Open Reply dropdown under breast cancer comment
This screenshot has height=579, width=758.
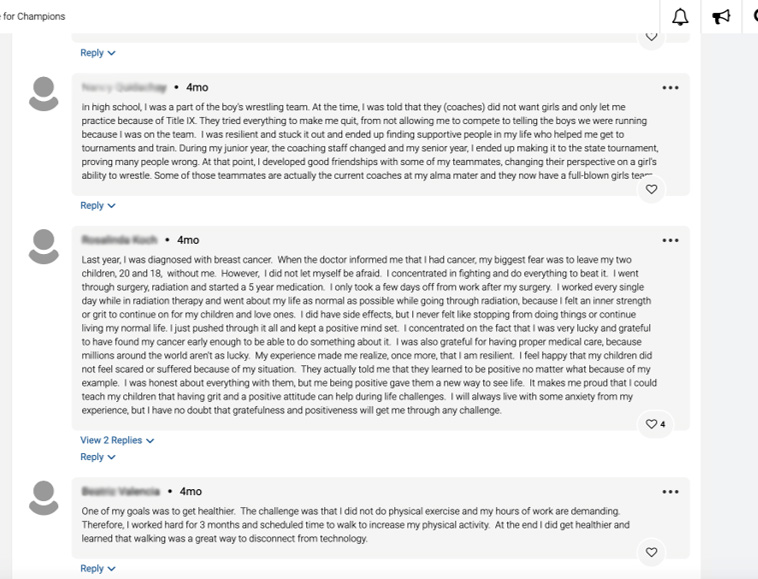point(97,457)
